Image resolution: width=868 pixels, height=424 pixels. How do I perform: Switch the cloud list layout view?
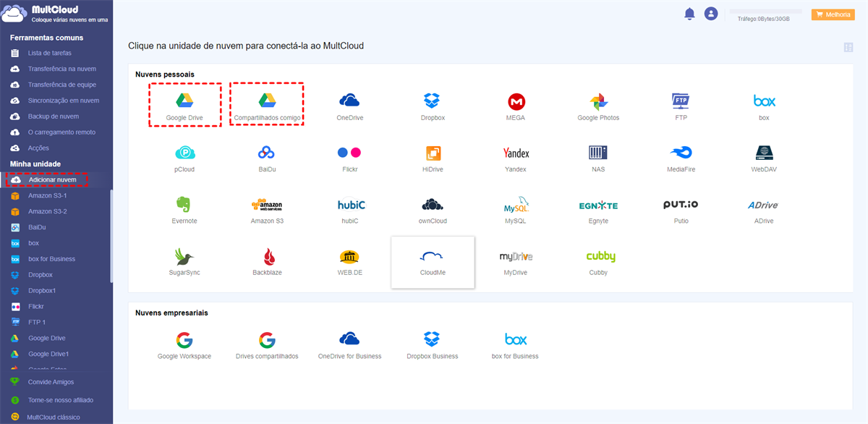848,47
